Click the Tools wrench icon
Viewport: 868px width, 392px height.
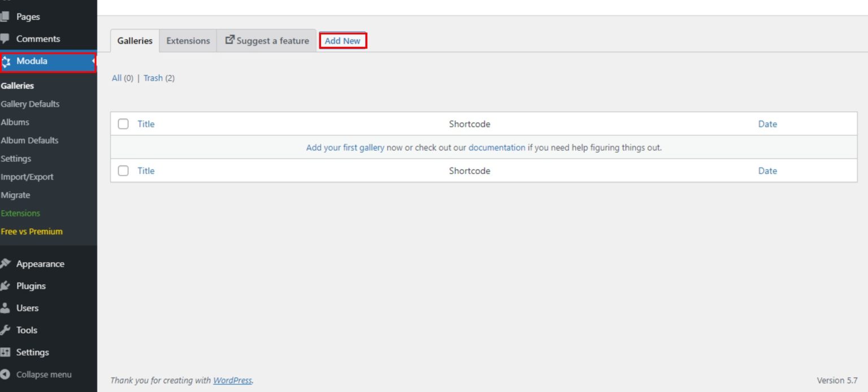click(x=6, y=330)
